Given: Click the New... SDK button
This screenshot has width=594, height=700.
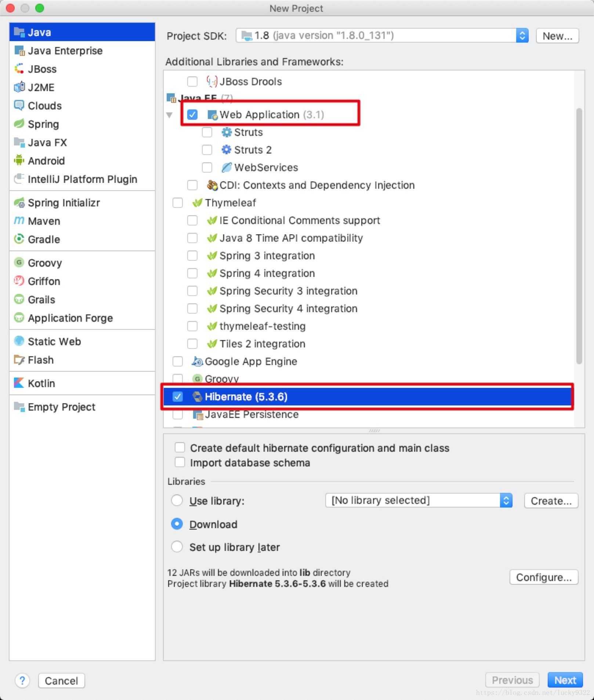Looking at the screenshot, I should click(557, 36).
